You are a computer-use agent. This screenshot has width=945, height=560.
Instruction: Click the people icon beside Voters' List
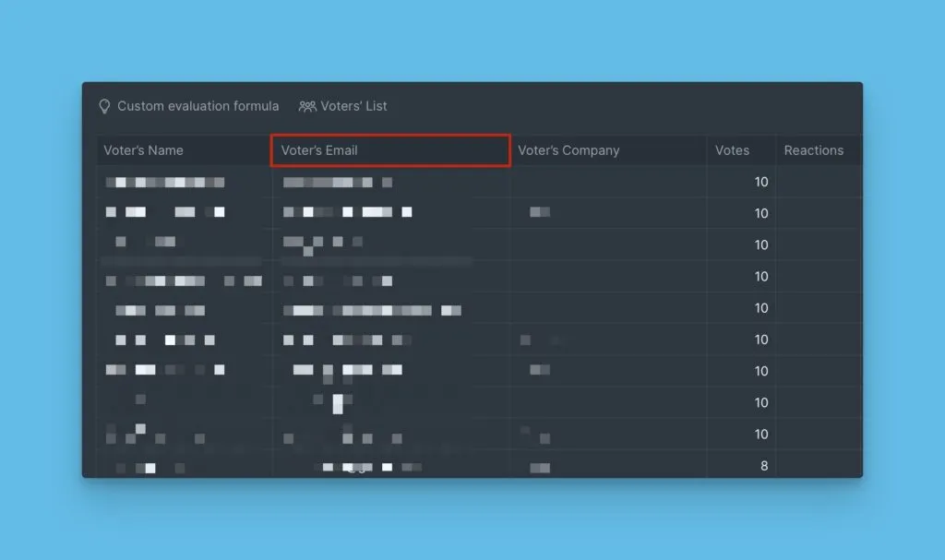click(x=307, y=106)
